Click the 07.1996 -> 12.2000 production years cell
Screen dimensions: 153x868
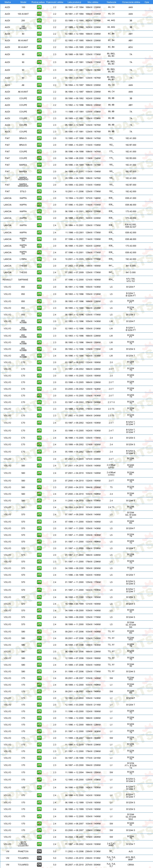pos(74,280)
